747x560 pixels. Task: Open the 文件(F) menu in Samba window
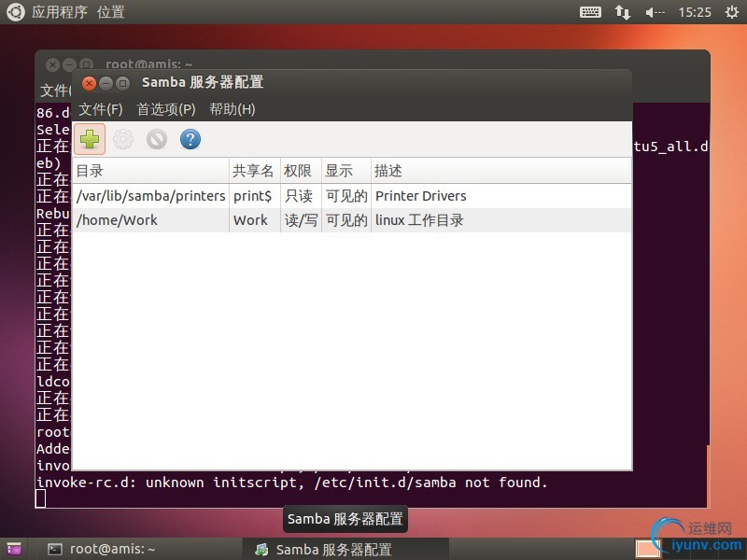pyautogui.click(x=101, y=109)
